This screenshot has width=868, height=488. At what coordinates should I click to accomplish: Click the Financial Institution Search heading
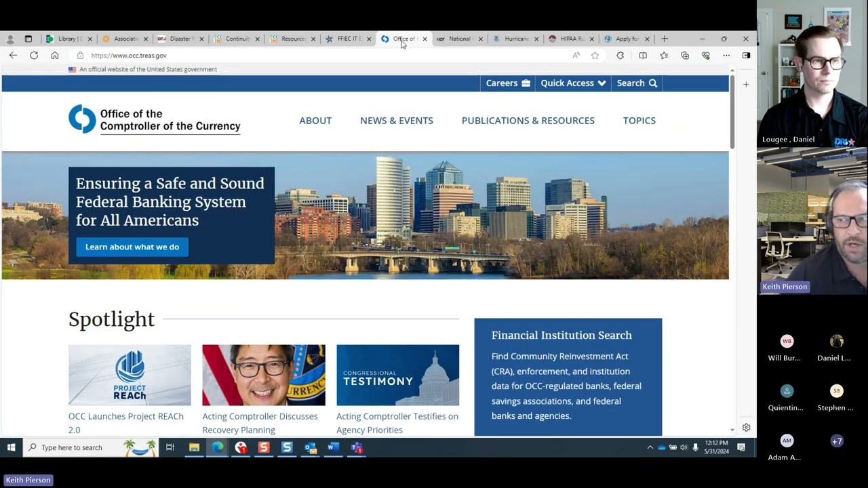pyautogui.click(x=561, y=335)
